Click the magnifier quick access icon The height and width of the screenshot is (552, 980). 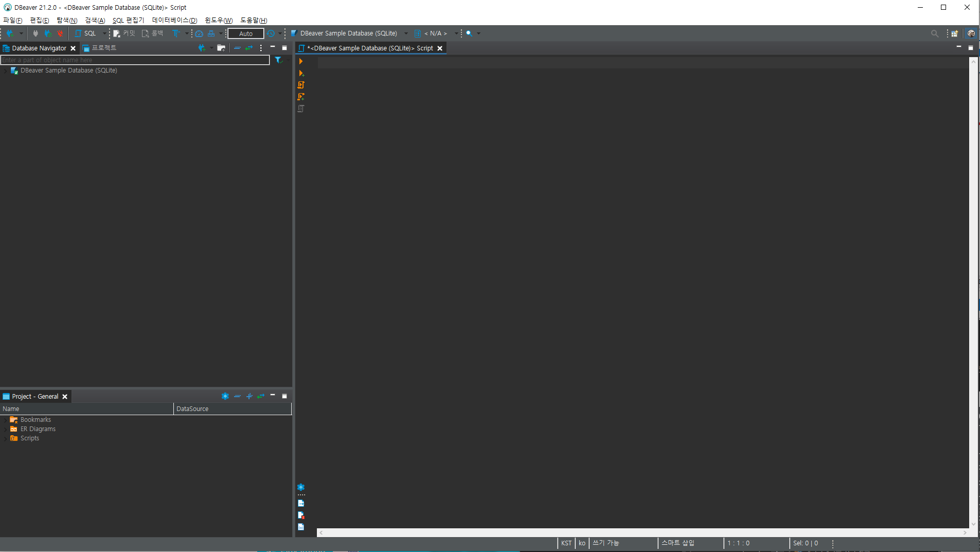[x=934, y=33]
